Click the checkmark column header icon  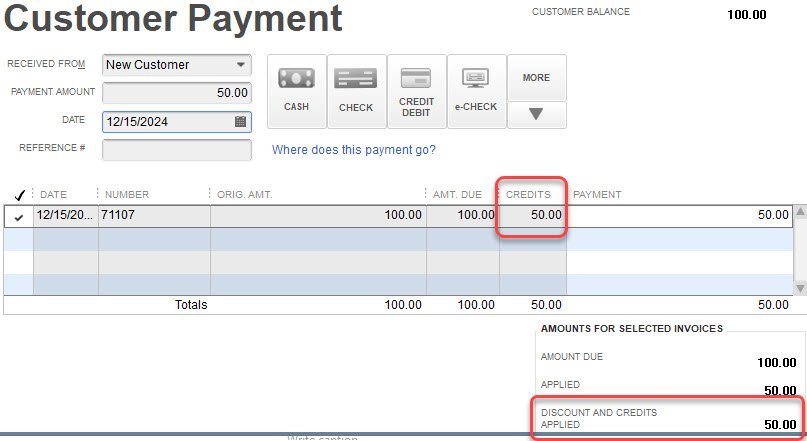(19, 195)
